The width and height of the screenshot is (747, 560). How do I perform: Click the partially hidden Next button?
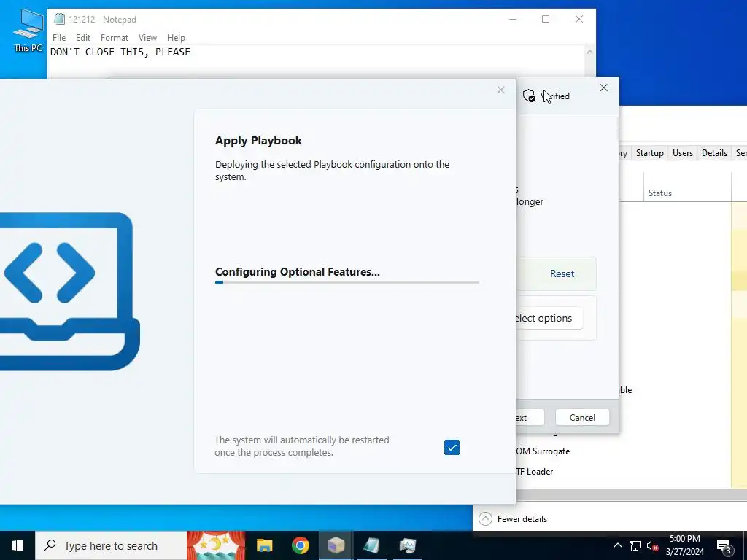pos(530,418)
